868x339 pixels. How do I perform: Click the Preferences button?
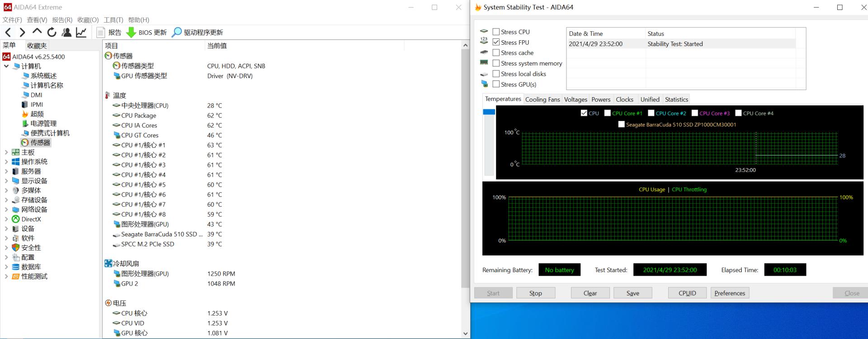pos(729,293)
